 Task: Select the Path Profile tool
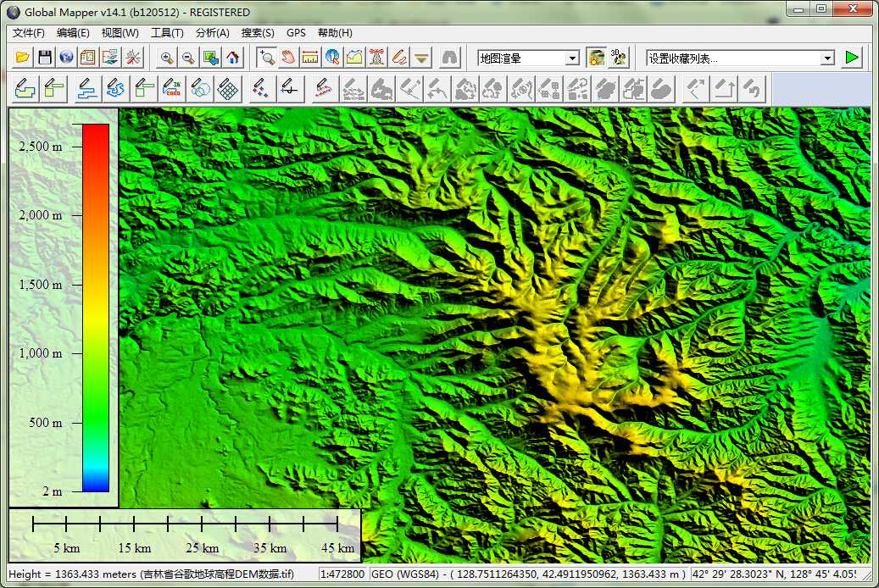(x=354, y=57)
